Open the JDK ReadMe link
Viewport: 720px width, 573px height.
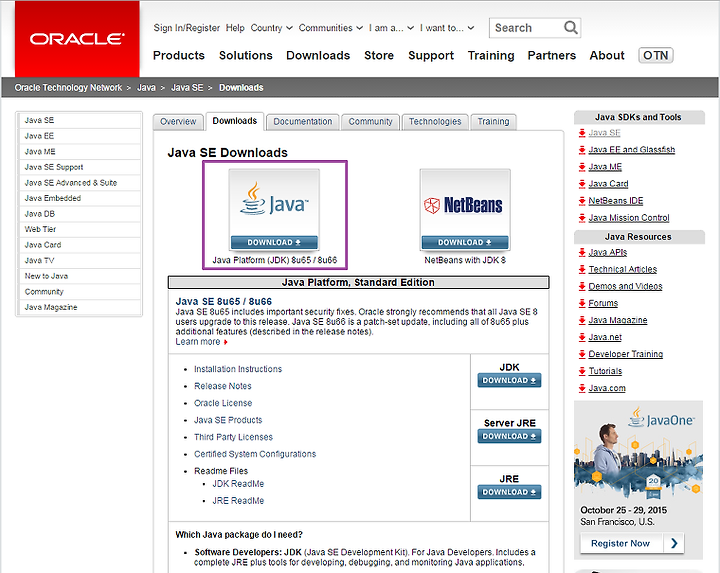point(238,484)
